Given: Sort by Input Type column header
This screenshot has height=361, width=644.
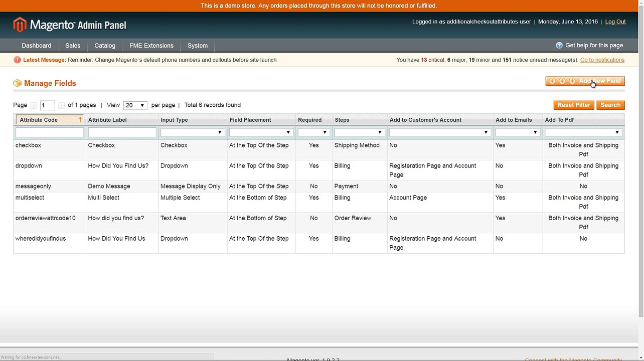Looking at the screenshot, I should pos(174,120).
